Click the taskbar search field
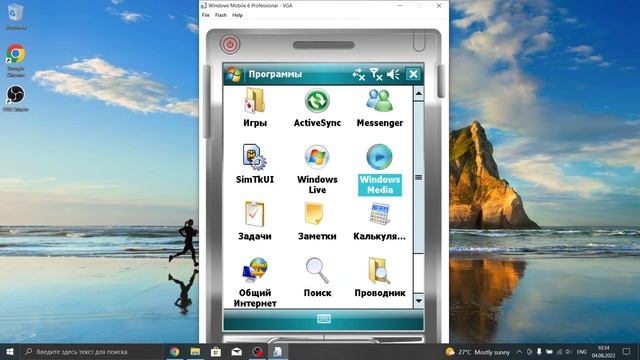 pyautogui.click(x=91, y=351)
